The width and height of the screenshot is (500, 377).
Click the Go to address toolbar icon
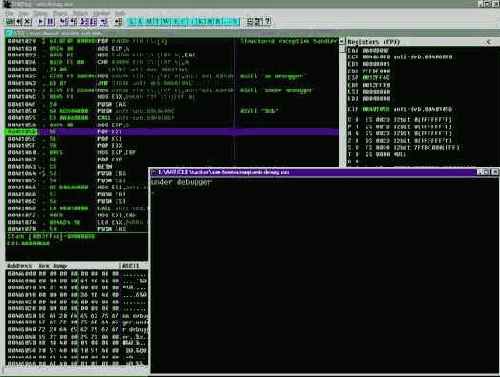(118, 22)
